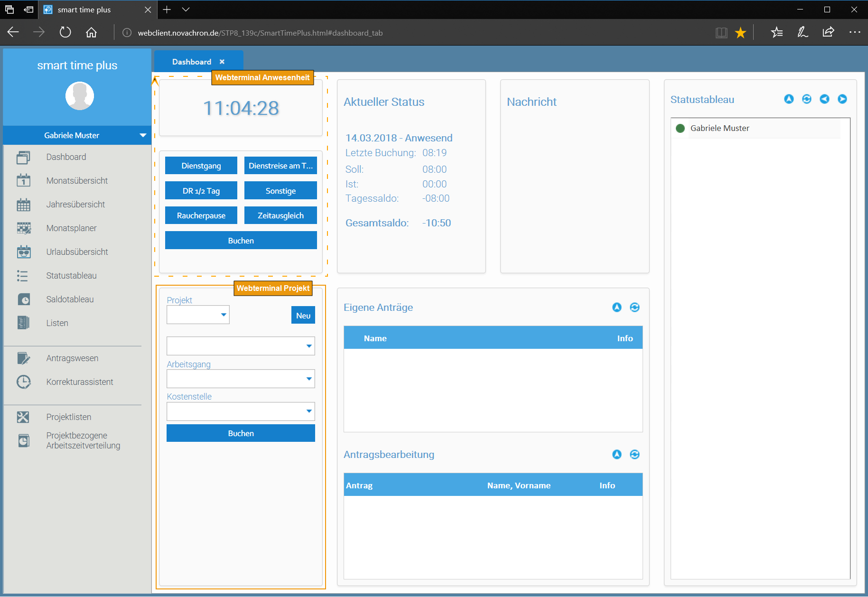This screenshot has height=597, width=868.
Task: Click the browser address bar
Action: point(413,33)
